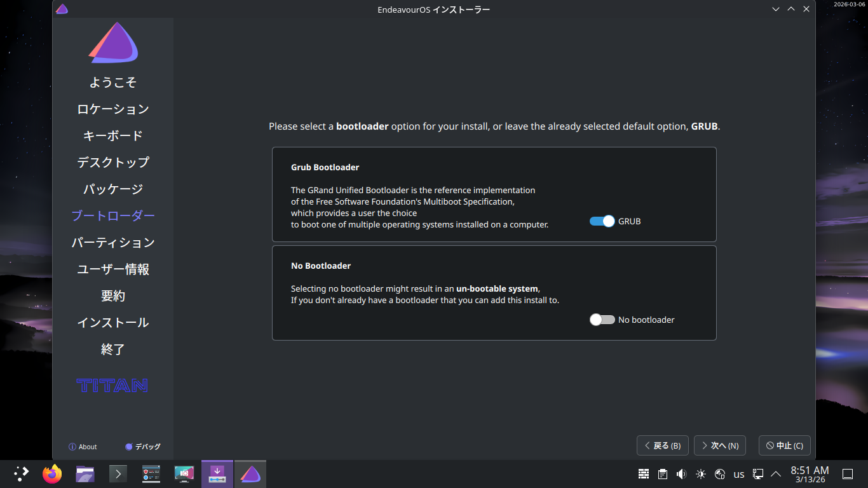
Task: Click the EndeavourOS インストーラー window title
Action: [x=433, y=10]
